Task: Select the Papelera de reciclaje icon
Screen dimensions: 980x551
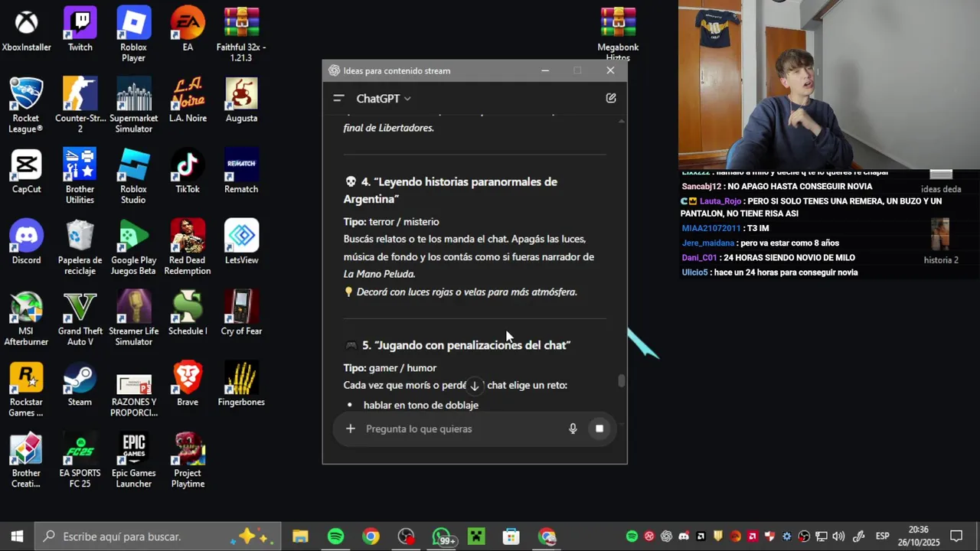Action: 80,247
